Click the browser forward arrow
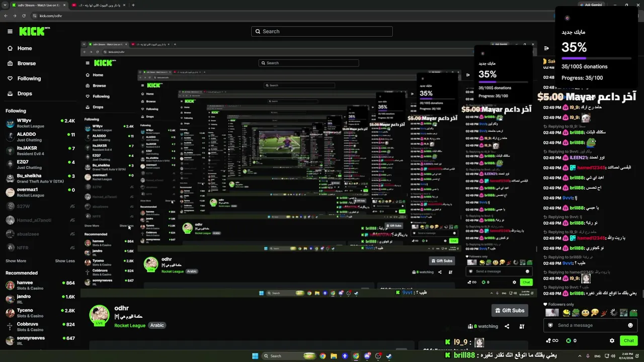This screenshot has height=362, width=644. point(15,16)
